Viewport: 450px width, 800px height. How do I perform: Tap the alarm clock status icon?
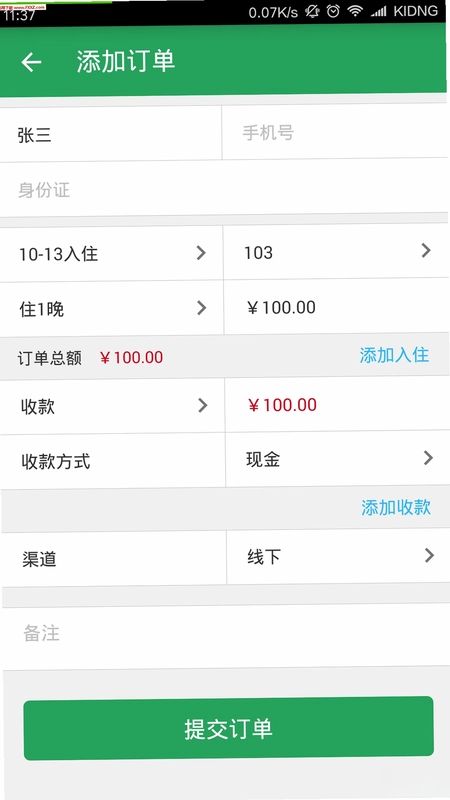[x=333, y=11]
